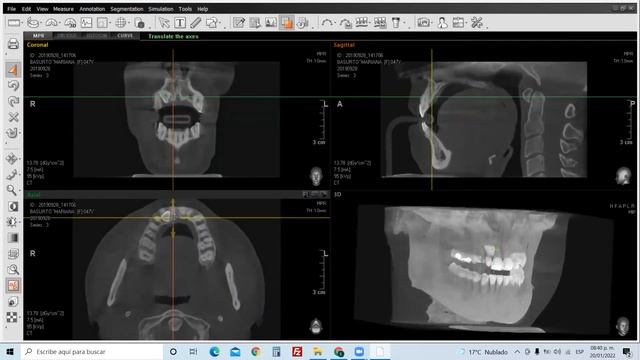Select the implant placement tool

[x=396, y=23]
